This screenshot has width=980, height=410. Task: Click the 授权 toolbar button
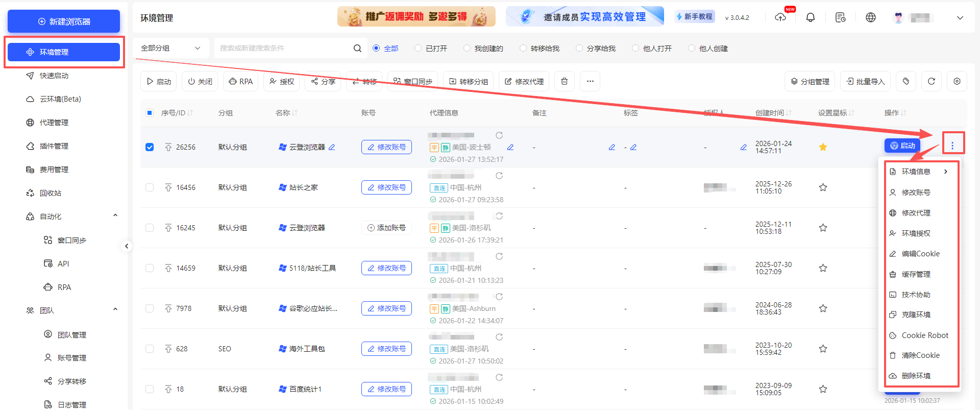point(282,81)
